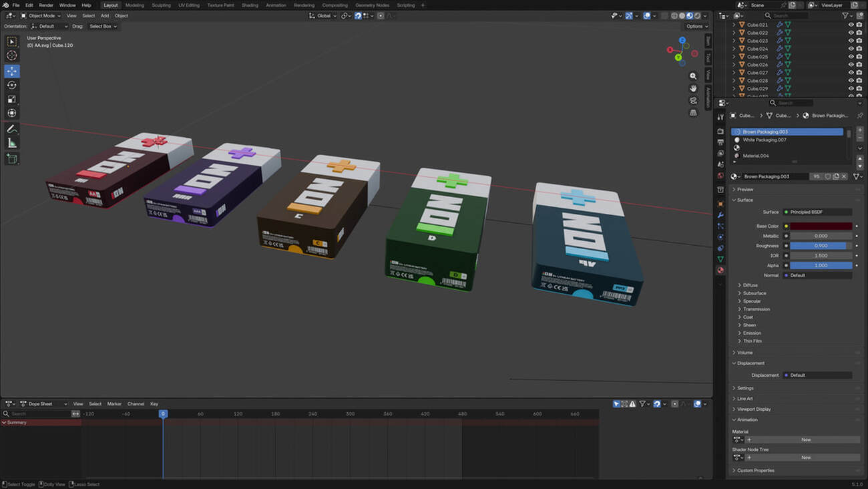Open the viewport Options button

[x=696, y=26]
